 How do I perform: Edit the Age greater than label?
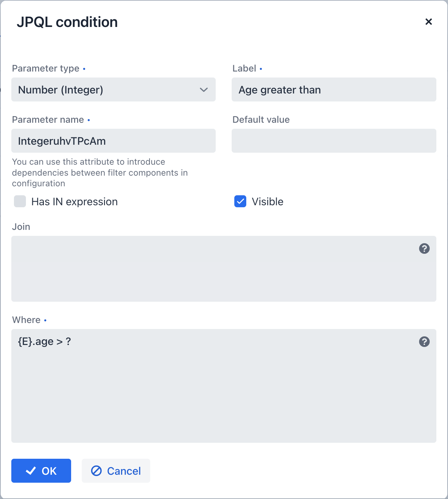click(x=334, y=89)
